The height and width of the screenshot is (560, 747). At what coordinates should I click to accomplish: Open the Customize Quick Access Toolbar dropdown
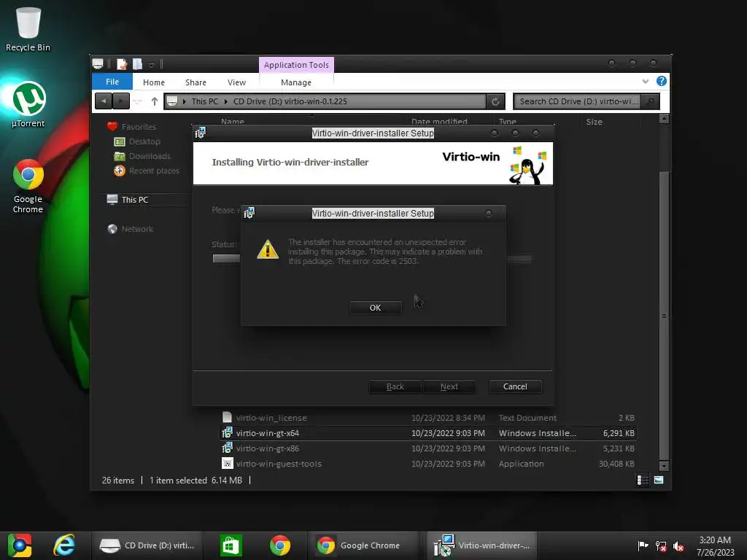151,64
